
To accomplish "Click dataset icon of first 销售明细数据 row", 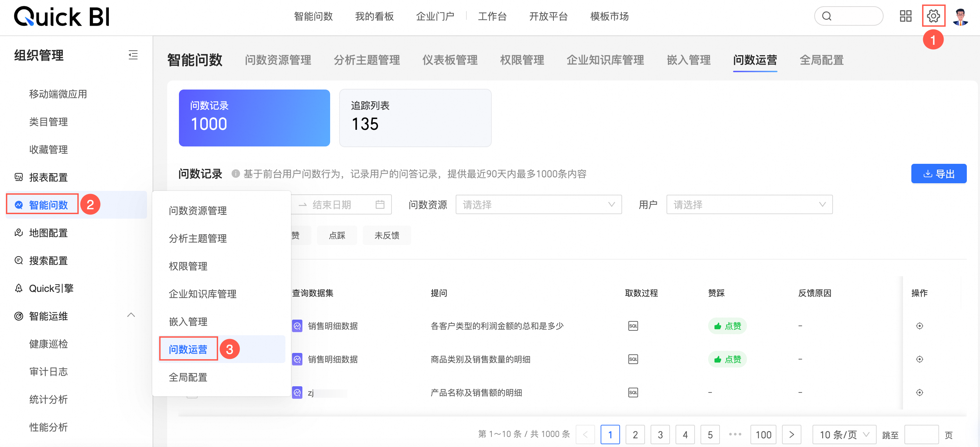I will coord(297,326).
